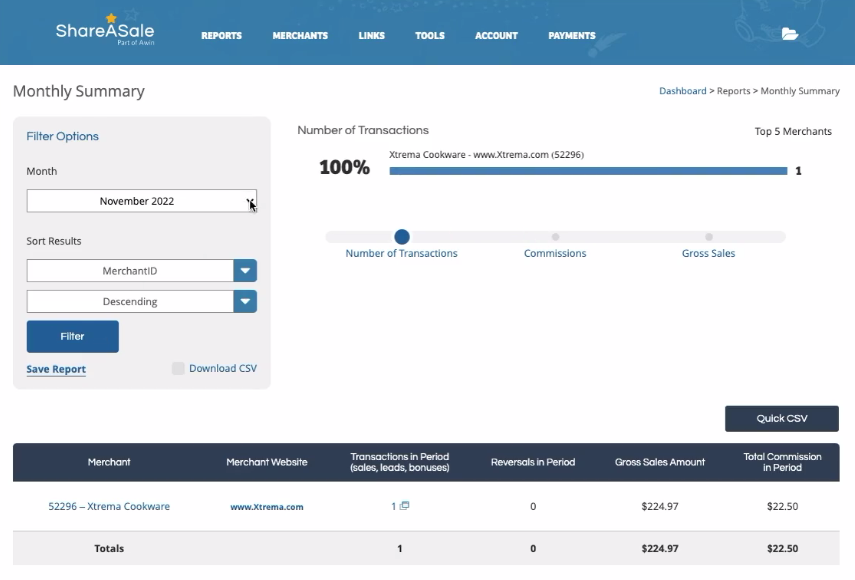Click the transactions count 1 link
This screenshot has width=855, height=580.
click(394, 506)
